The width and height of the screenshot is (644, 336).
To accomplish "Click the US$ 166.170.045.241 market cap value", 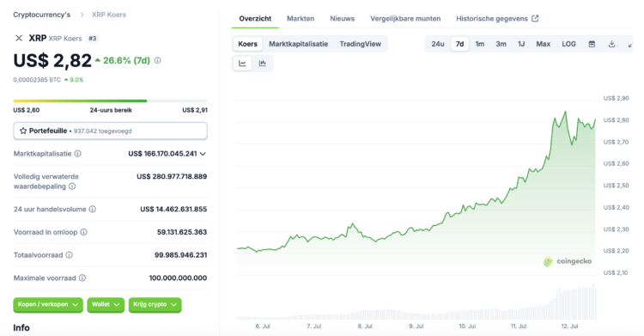I will 162,154.
